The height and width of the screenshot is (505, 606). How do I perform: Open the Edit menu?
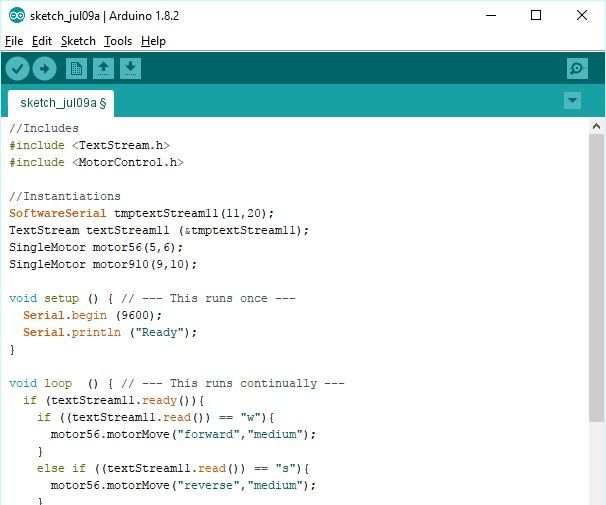(x=42, y=41)
